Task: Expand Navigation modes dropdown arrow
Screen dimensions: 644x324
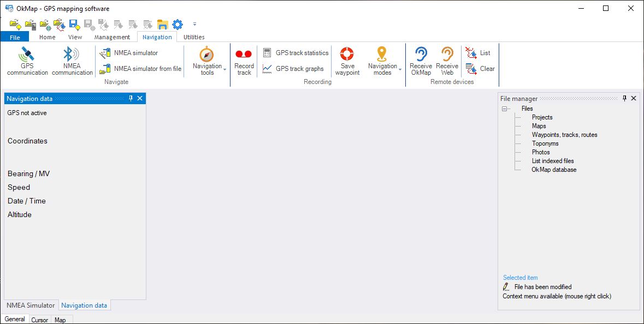Action: point(400,69)
